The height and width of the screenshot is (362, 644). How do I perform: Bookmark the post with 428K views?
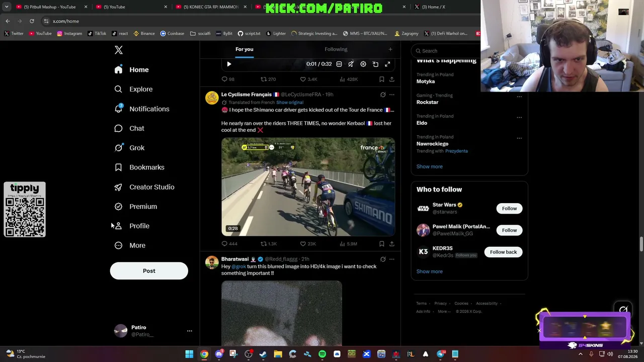pyautogui.click(x=382, y=79)
